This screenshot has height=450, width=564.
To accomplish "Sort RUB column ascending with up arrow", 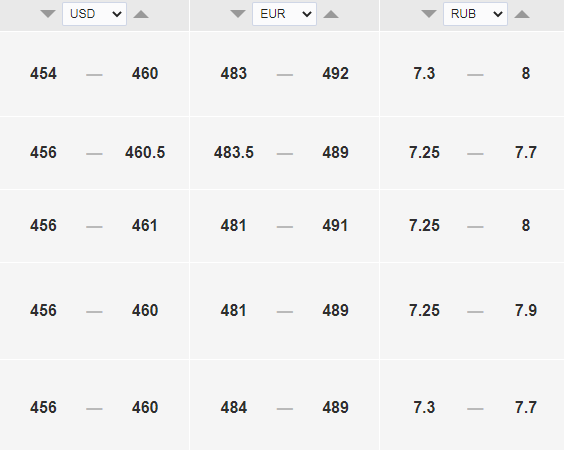I will (x=522, y=14).
